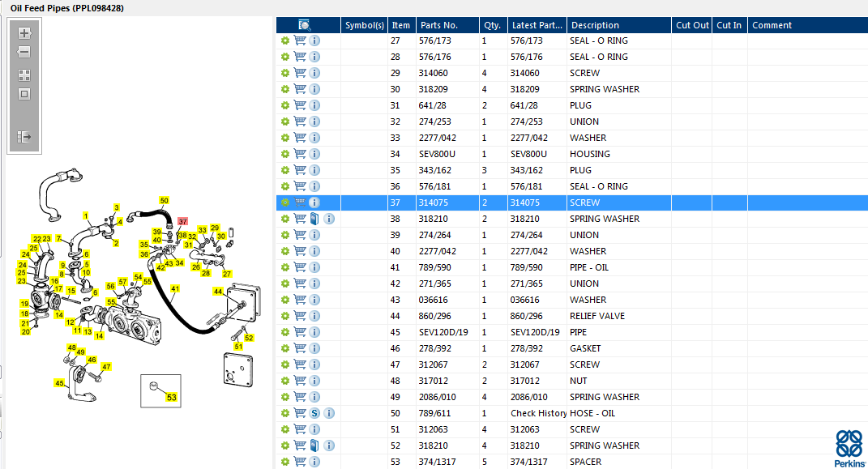Sort by the Description column header
Screen dimensions: 868x469
pos(619,25)
